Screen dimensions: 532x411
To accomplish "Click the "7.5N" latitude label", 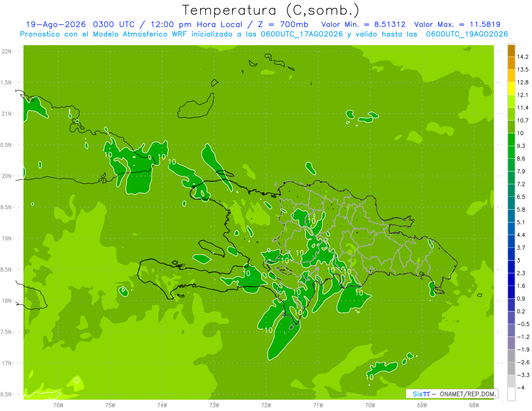I will coord(7,332).
